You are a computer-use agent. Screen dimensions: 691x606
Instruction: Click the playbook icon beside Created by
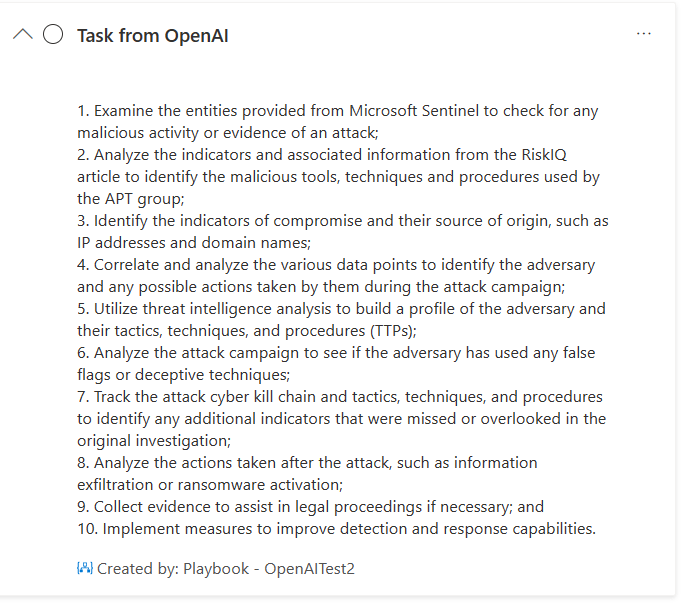85,568
